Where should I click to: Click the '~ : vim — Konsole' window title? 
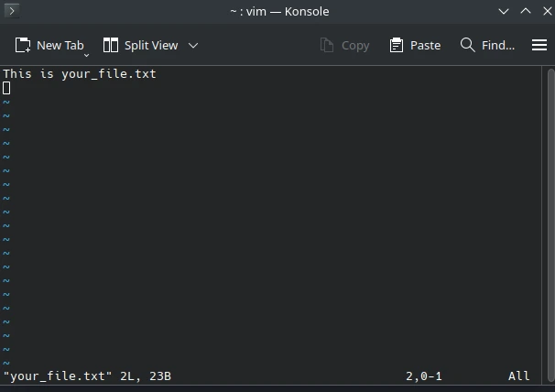(279, 11)
